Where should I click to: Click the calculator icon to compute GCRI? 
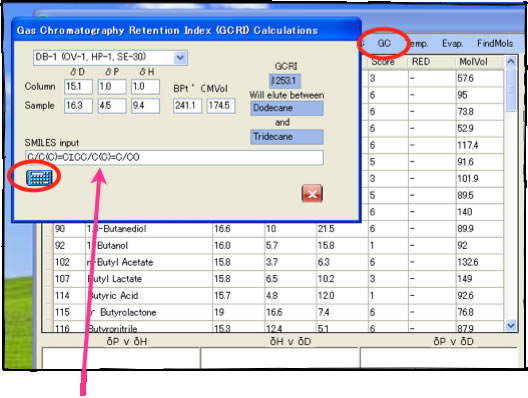pyautogui.click(x=39, y=178)
